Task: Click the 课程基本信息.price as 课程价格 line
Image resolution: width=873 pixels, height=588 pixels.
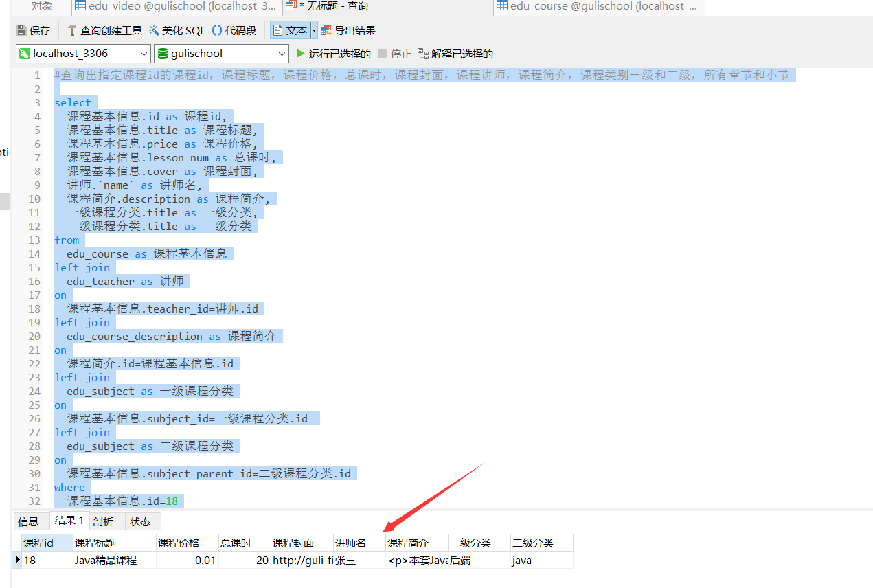Action: [162, 144]
